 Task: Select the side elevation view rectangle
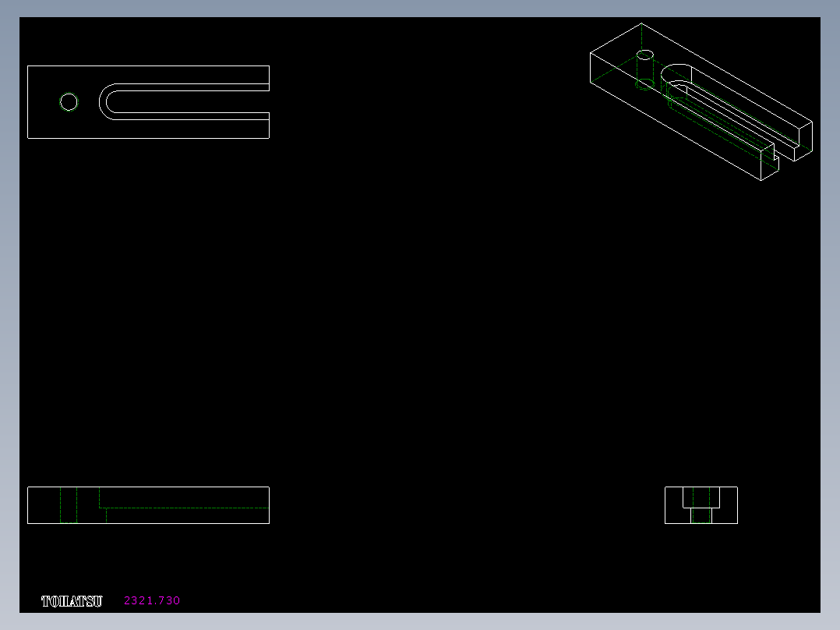148,505
